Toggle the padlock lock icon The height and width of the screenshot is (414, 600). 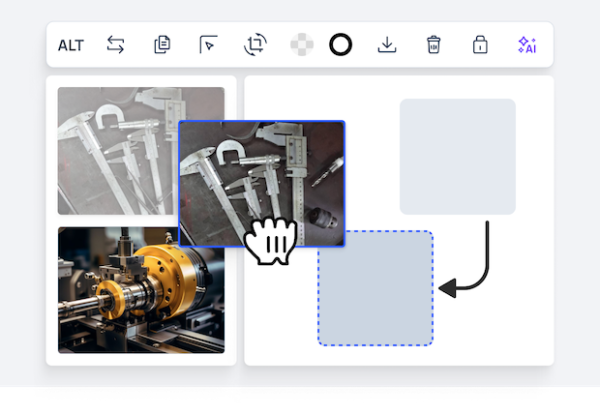click(x=480, y=45)
